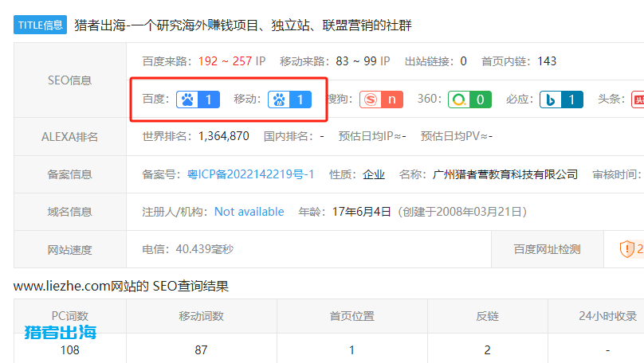Click the 电信: 40.439毫秒 speed value

(187, 249)
